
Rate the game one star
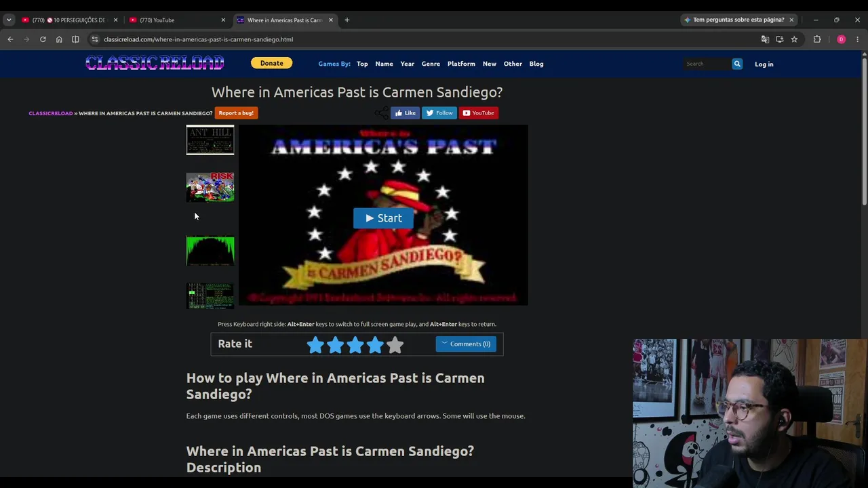point(315,345)
